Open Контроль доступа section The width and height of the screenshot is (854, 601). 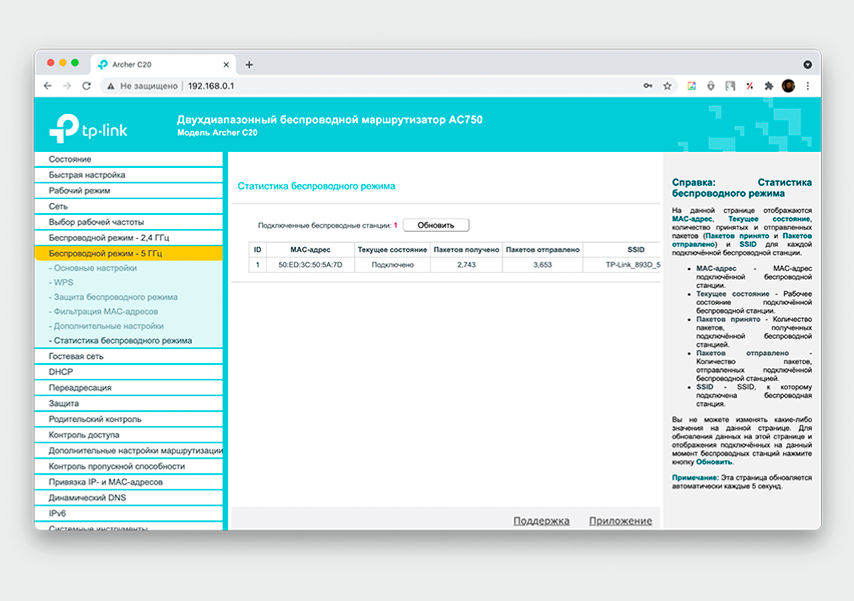(129, 435)
